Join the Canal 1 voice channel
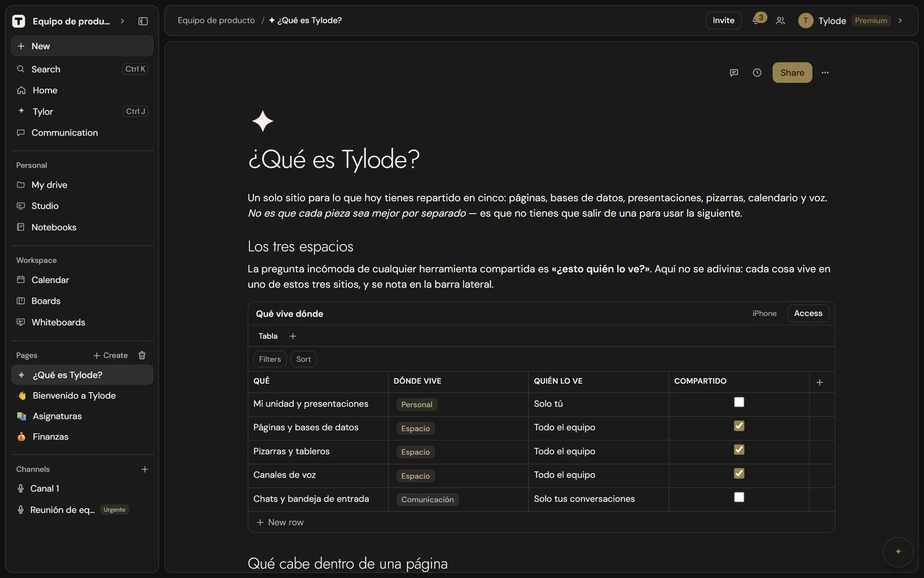Screen dimensions: 924x578 click(x=82, y=489)
